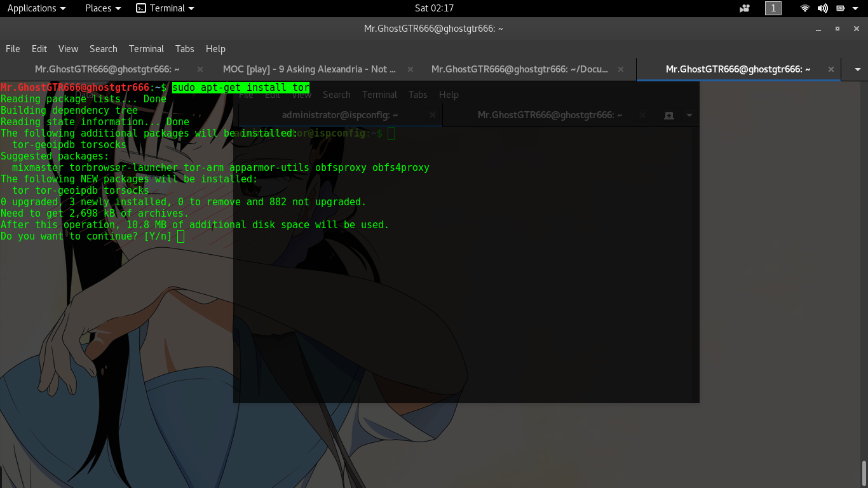Close the first Mr.GhostGTR666 tab
The height and width of the screenshot is (488, 868).
[200, 69]
